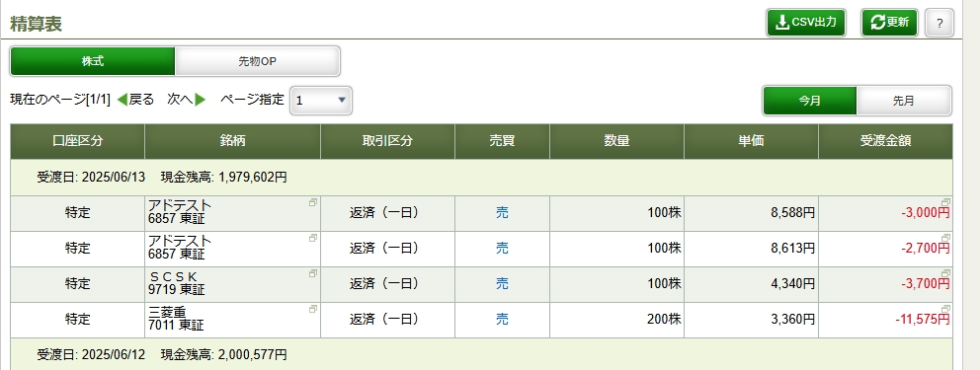The image size is (980, 370).
Task: Open detail icon beside the -3,700円 amount
Action: pos(945,273)
